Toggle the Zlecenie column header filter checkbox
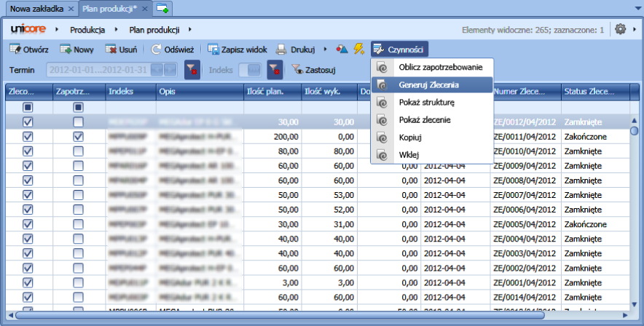Image resolution: width=644 pixels, height=326 pixels. 28,107
